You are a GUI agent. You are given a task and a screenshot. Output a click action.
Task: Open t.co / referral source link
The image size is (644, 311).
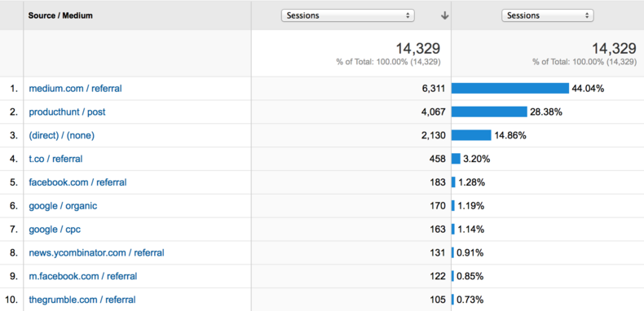(55, 159)
